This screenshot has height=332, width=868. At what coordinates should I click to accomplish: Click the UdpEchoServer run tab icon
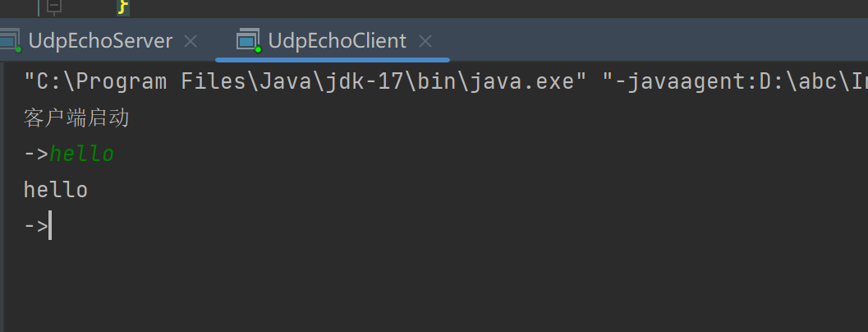[9, 39]
